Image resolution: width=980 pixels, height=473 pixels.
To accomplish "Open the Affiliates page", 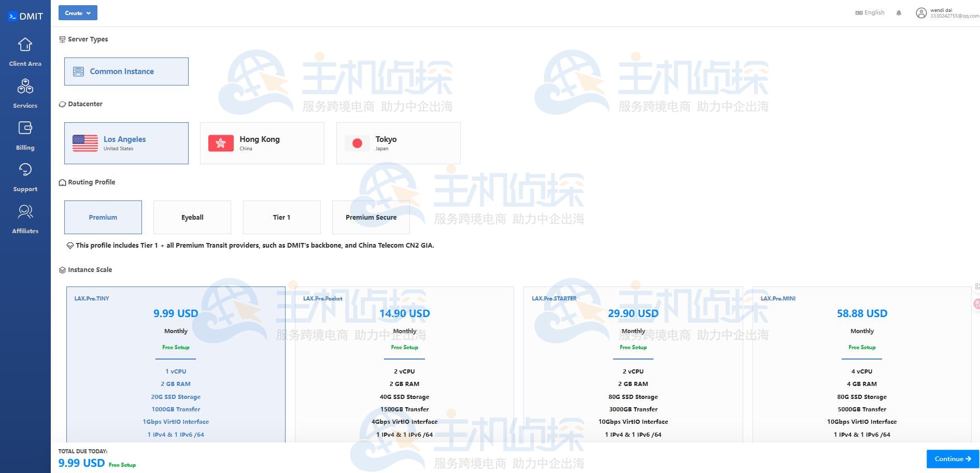I will [25, 211].
